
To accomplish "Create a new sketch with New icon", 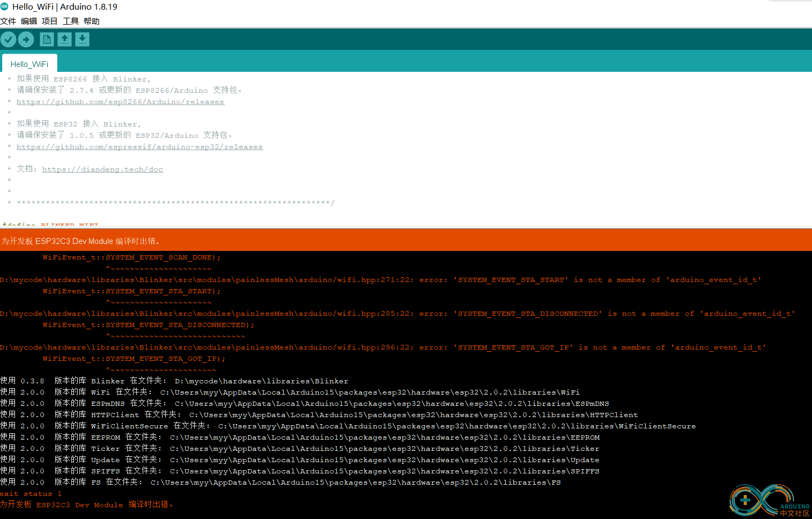I will [x=47, y=39].
